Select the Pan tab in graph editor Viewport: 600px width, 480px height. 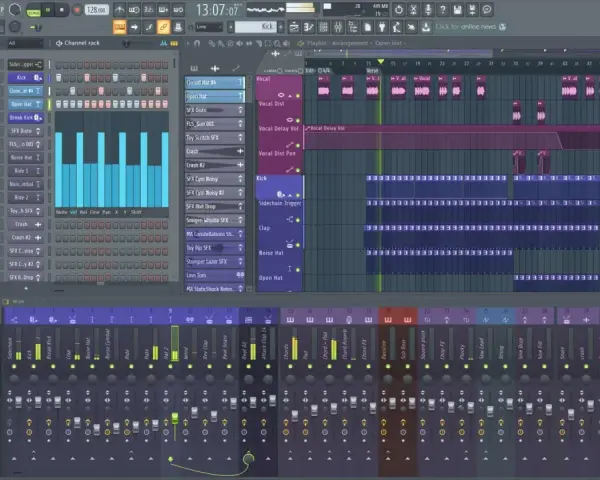click(x=106, y=212)
